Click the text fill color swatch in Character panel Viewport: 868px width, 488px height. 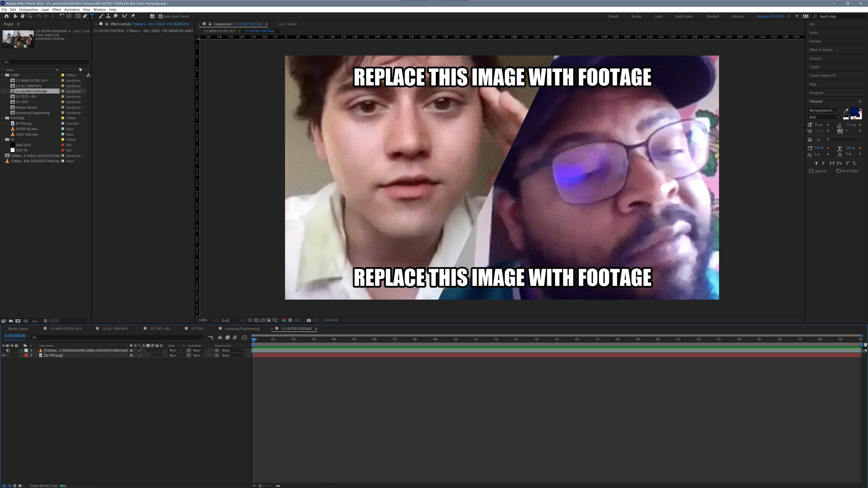pyautogui.click(x=854, y=111)
